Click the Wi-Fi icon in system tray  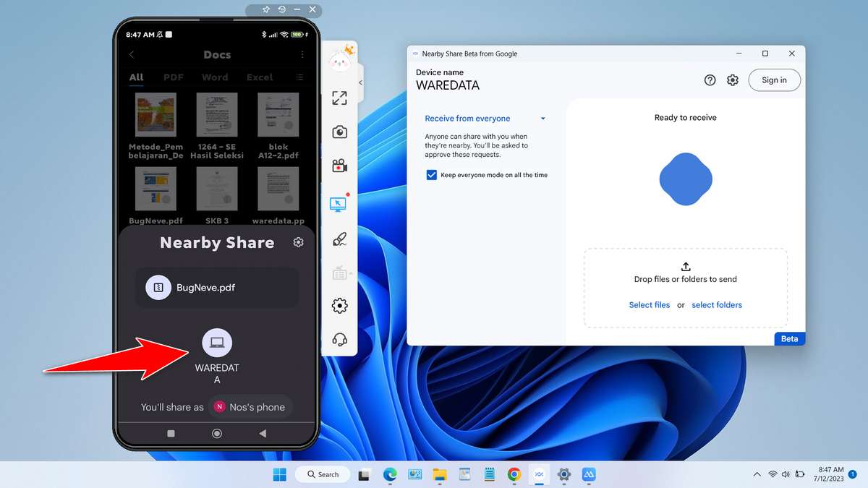click(x=773, y=474)
